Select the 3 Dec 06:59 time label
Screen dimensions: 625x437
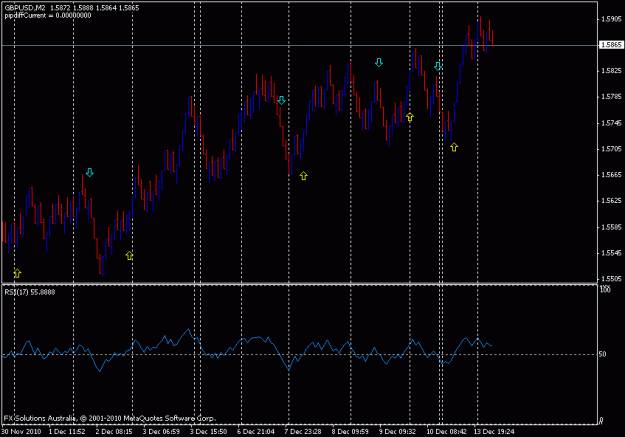coord(161,431)
